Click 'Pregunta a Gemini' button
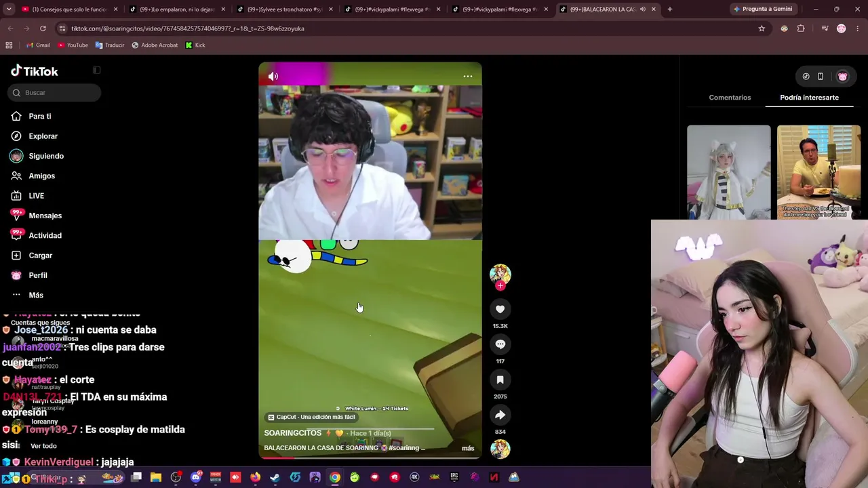868x488 pixels. tap(763, 9)
